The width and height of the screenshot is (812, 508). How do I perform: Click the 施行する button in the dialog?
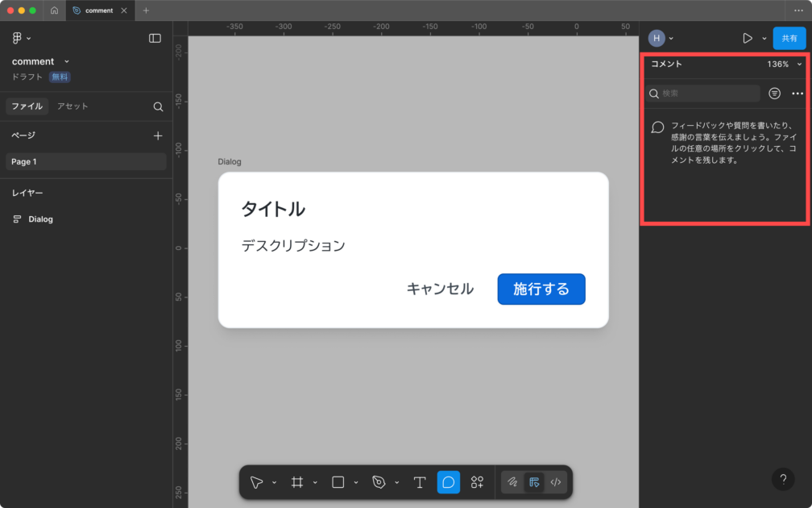click(x=541, y=289)
